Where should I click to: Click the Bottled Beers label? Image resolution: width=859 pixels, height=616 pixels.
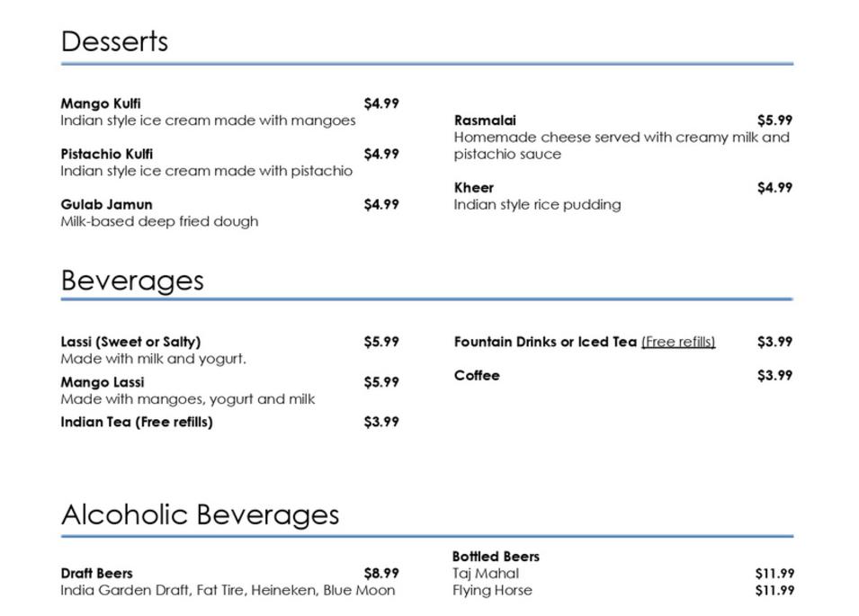pyautogui.click(x=496, y=557)
